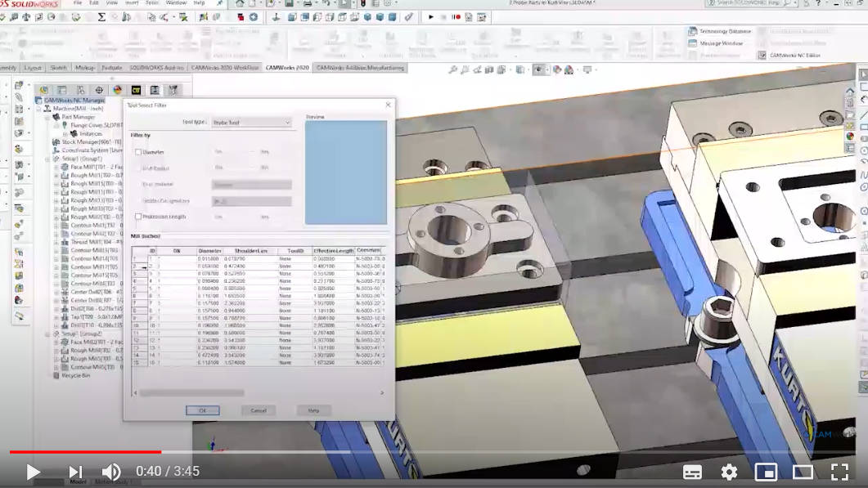Open the Window menu
Screen dimensions: 868x488
pos(176,2)
